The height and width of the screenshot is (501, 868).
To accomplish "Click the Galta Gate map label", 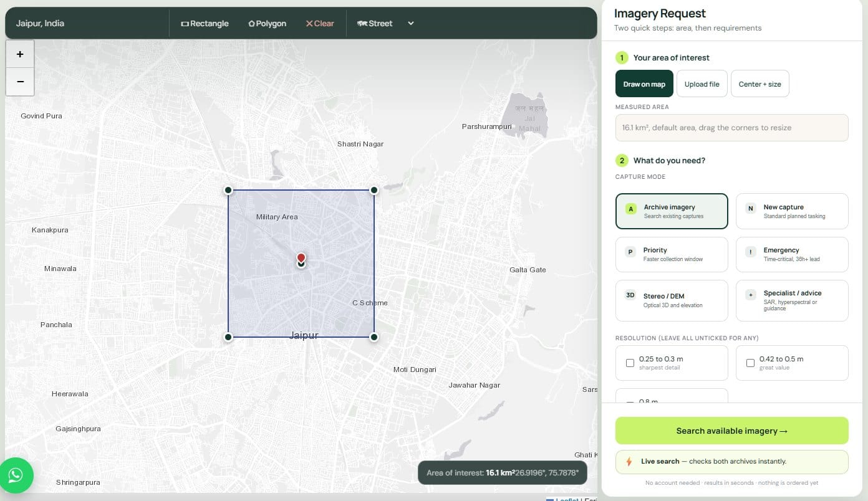I will click(528, 270).
